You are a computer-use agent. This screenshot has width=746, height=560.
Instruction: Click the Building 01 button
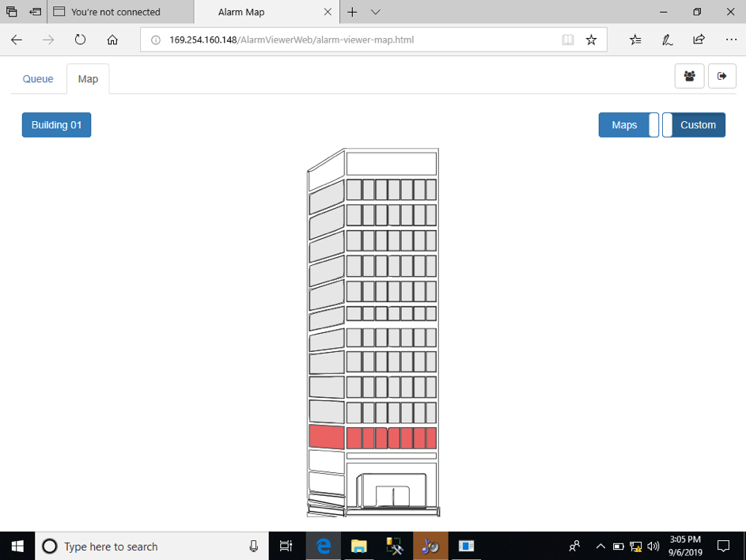coord(57,125)
